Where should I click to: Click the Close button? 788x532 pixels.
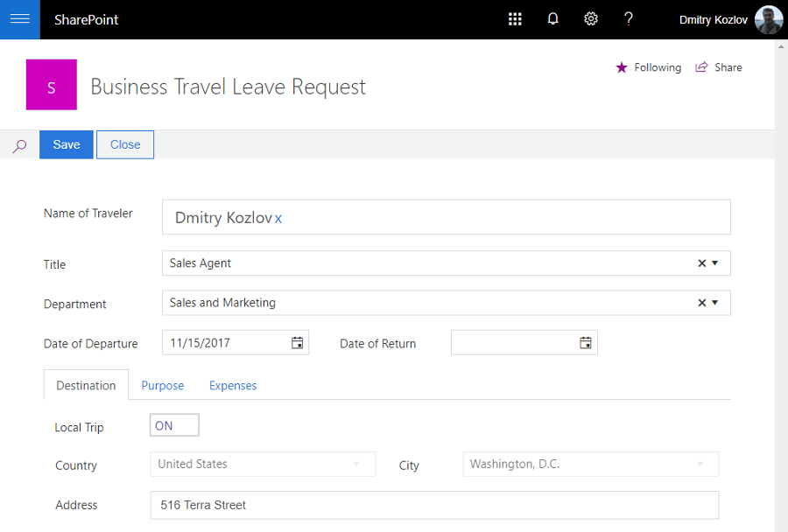[x=125, y=145]
